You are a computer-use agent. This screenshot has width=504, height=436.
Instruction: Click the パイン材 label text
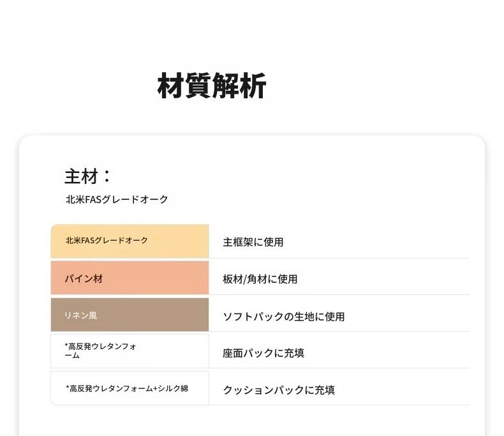(84, 279)
